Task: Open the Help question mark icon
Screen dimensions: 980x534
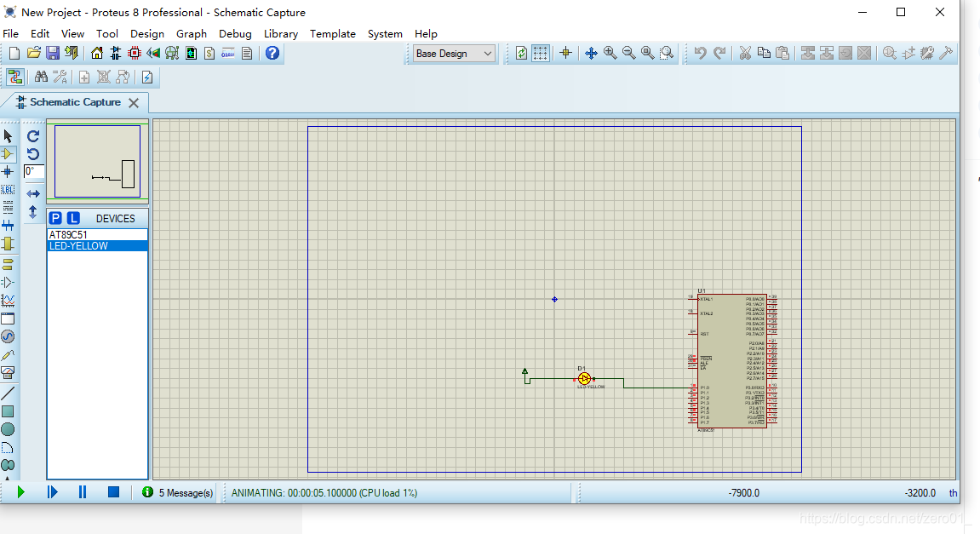Action: [272, 53]
